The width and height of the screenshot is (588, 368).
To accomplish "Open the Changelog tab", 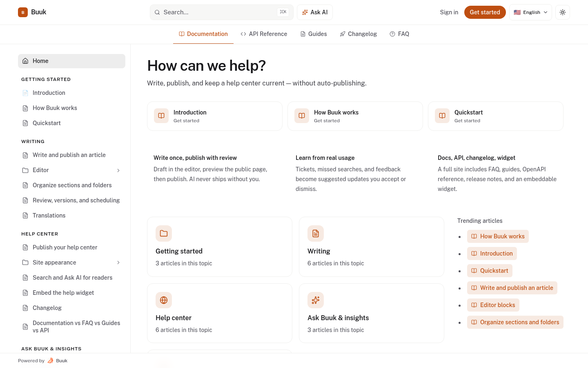I will tap(359, 34).
